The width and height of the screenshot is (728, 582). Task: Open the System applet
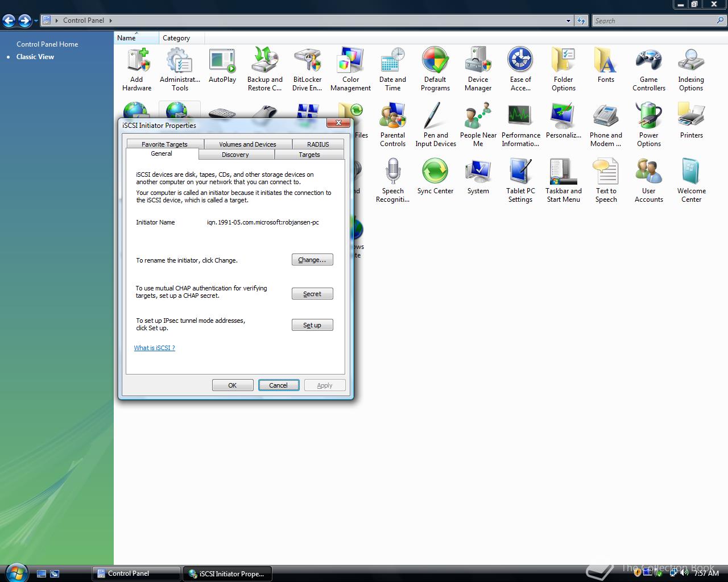pyautogui.click(x=478, y=177)
